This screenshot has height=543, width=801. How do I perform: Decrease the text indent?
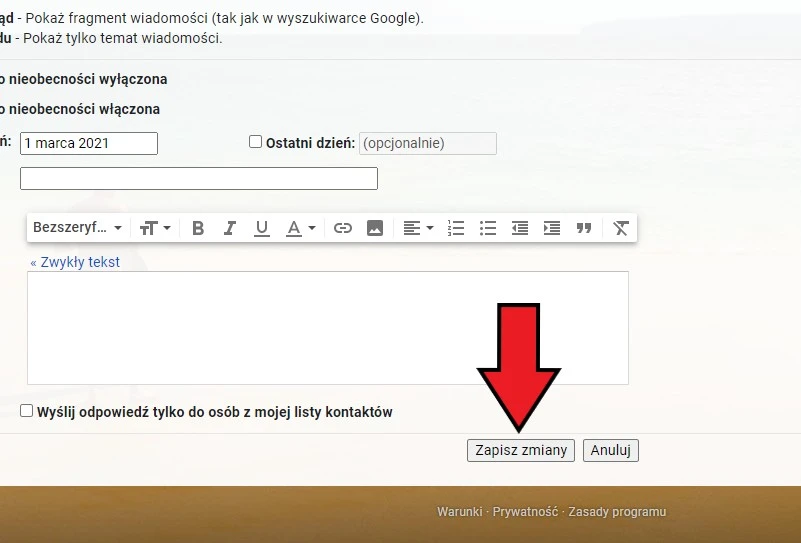(x=520, y=228)
